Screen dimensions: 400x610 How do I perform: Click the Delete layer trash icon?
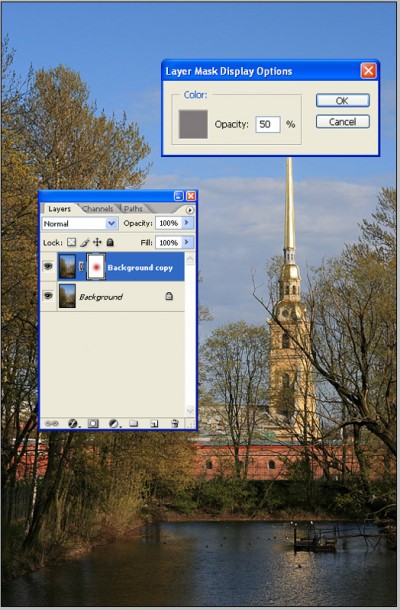pos(175,423)
